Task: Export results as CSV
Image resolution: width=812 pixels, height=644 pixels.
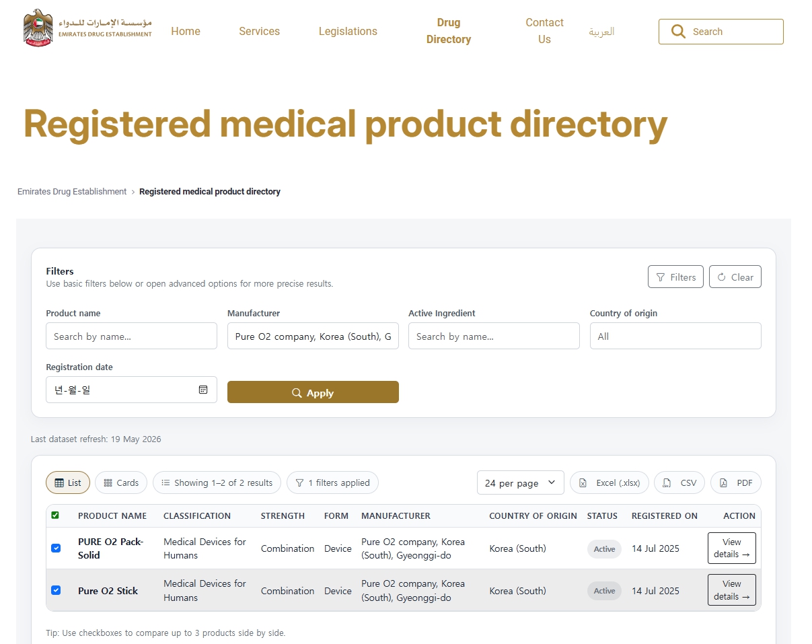Action: coord(679,482)
